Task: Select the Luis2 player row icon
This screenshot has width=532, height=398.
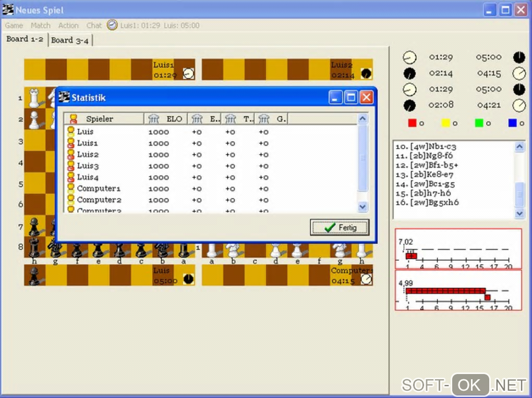Action: 70,154
